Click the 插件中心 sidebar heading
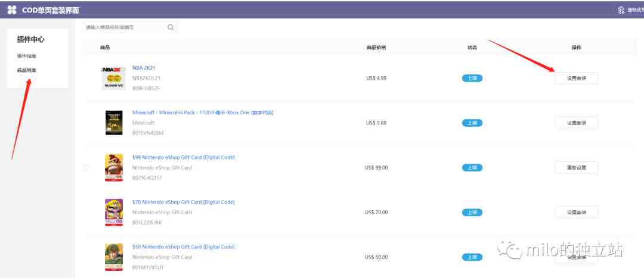 point(30,39)
